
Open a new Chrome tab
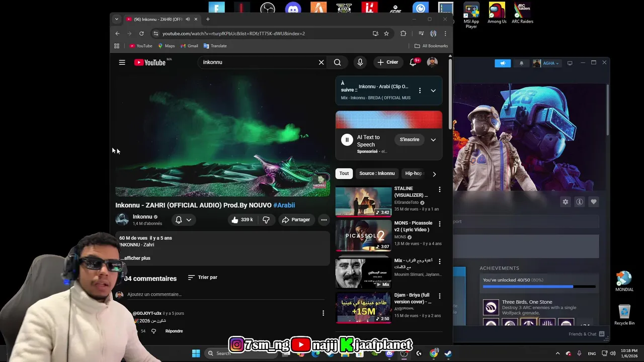(208, 19)
